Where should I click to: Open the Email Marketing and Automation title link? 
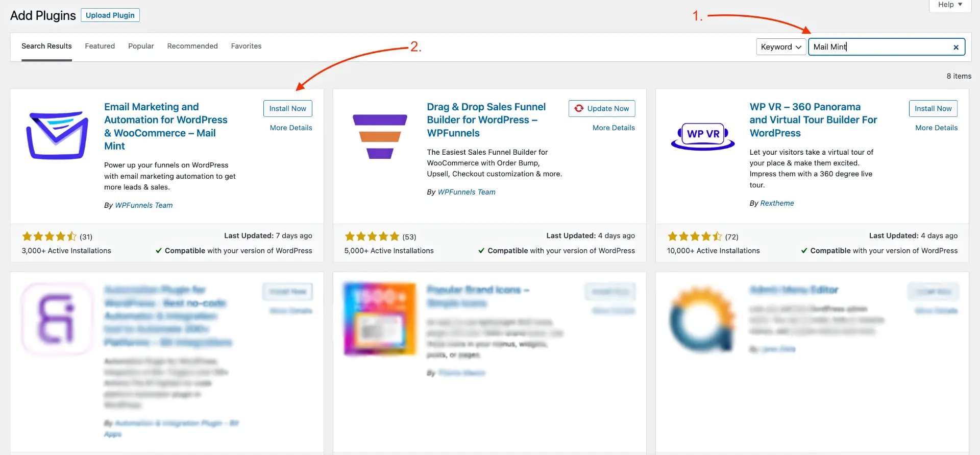click(166, 126)
